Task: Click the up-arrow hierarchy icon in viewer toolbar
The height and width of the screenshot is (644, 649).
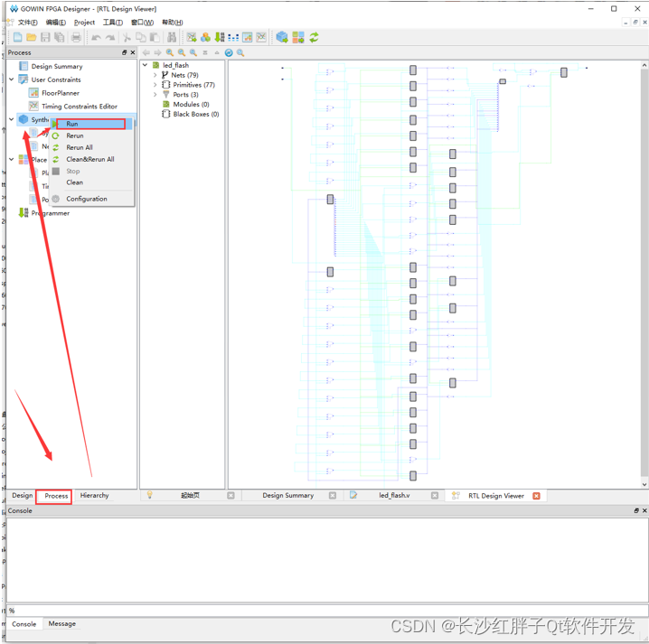Action: (216, 52)
